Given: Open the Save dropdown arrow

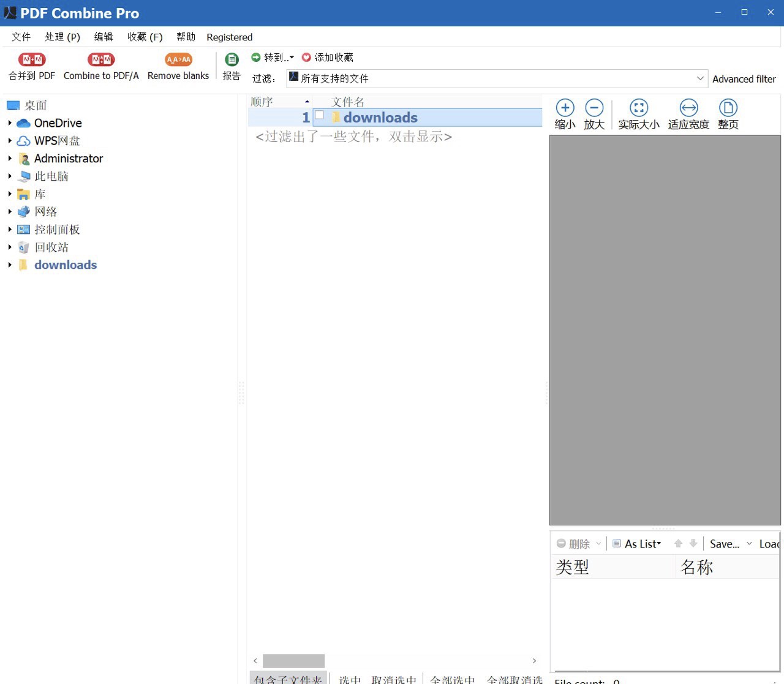Looking at the screenshot, I should (x=749, y=544).
